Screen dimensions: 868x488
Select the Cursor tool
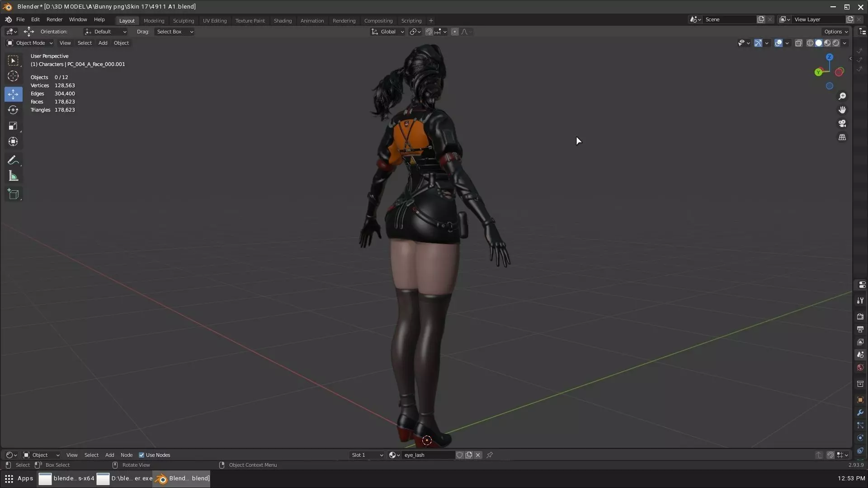click(13, 76)
